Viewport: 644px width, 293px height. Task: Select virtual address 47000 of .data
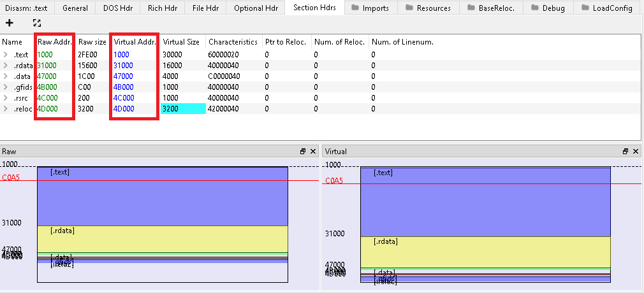(124, 76)
